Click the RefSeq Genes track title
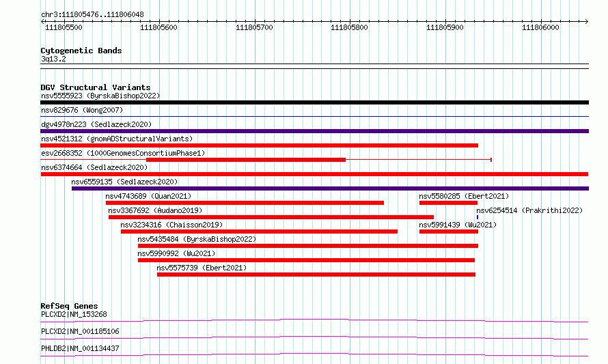The image size is (608, 364). click(x=69, y=306)
